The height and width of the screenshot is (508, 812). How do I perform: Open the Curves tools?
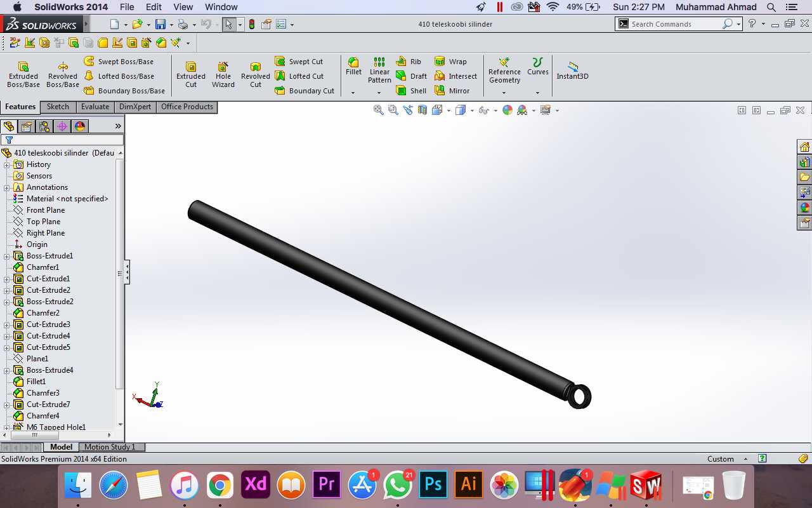coord(537,67)
